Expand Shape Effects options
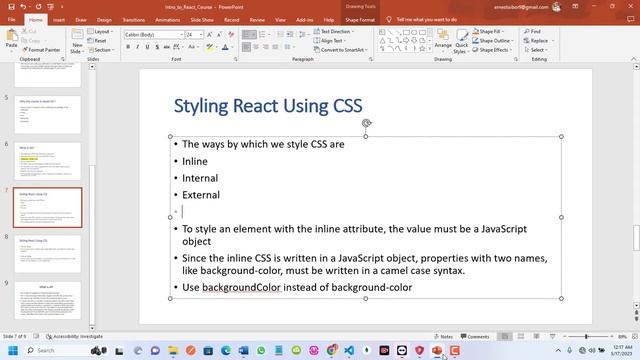The image size is (640, 360). 492,50
